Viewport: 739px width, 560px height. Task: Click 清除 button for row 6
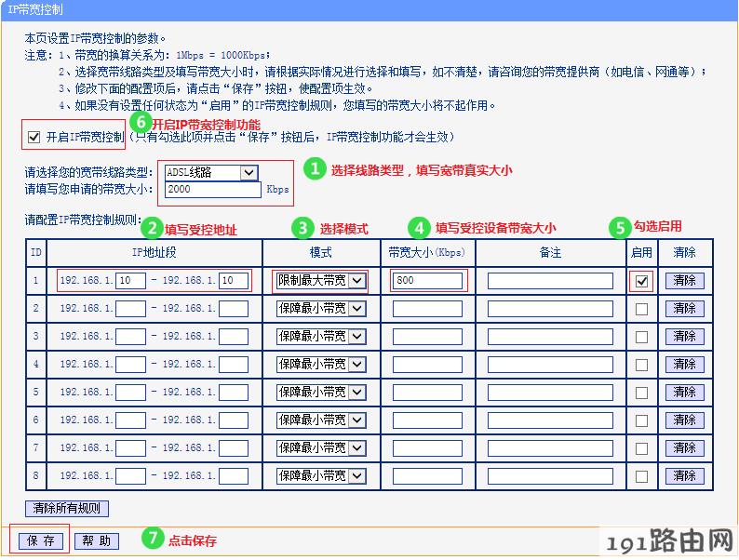(684, 420)
